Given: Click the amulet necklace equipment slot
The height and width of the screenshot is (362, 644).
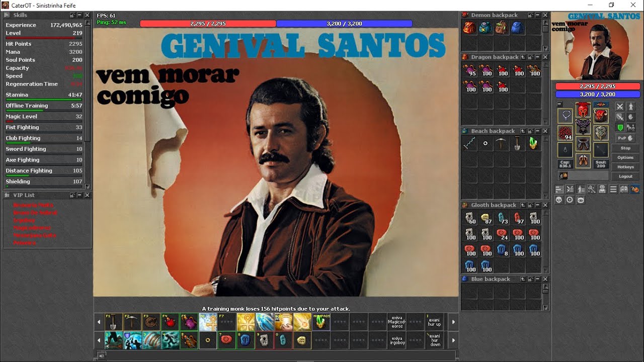Looking at the screenshot, I should 566,116.
